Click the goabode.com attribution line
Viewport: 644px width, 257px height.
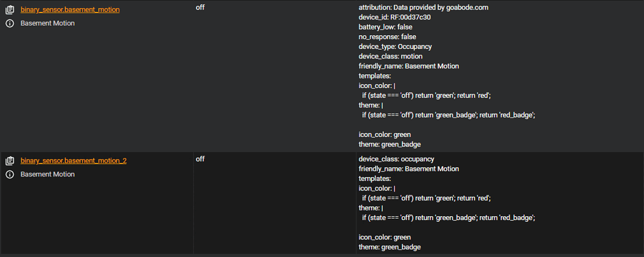coord(423,8)
